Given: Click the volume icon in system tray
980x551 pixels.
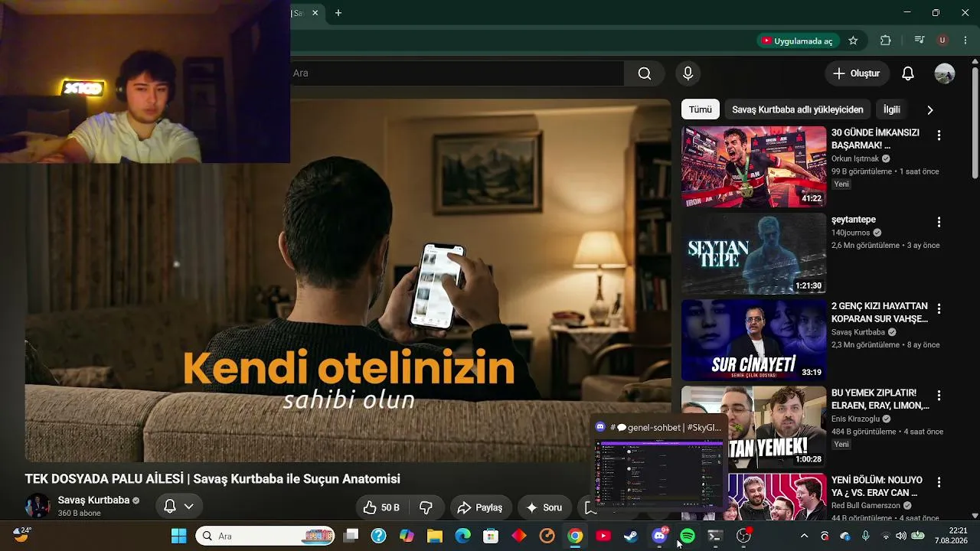Looking at the screenshot, I should tap(901, 536).
